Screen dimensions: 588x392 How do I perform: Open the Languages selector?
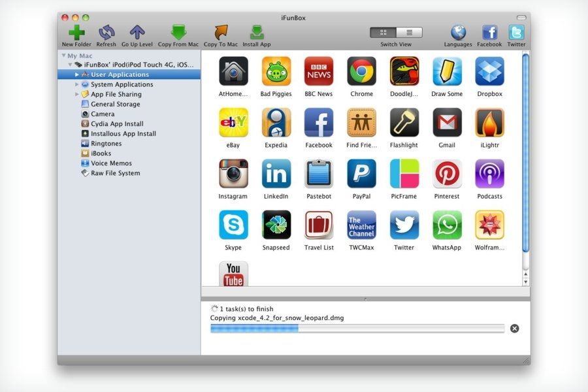(x=457, y=33)
